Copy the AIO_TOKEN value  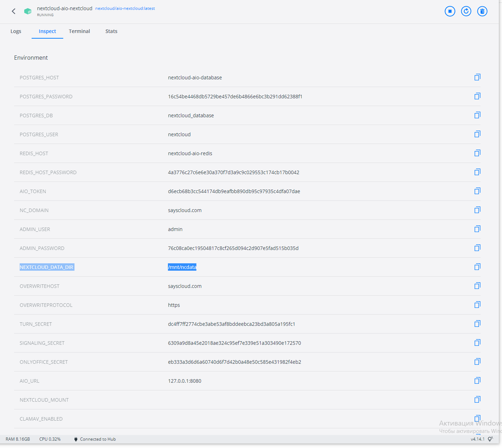click(477, 191)
